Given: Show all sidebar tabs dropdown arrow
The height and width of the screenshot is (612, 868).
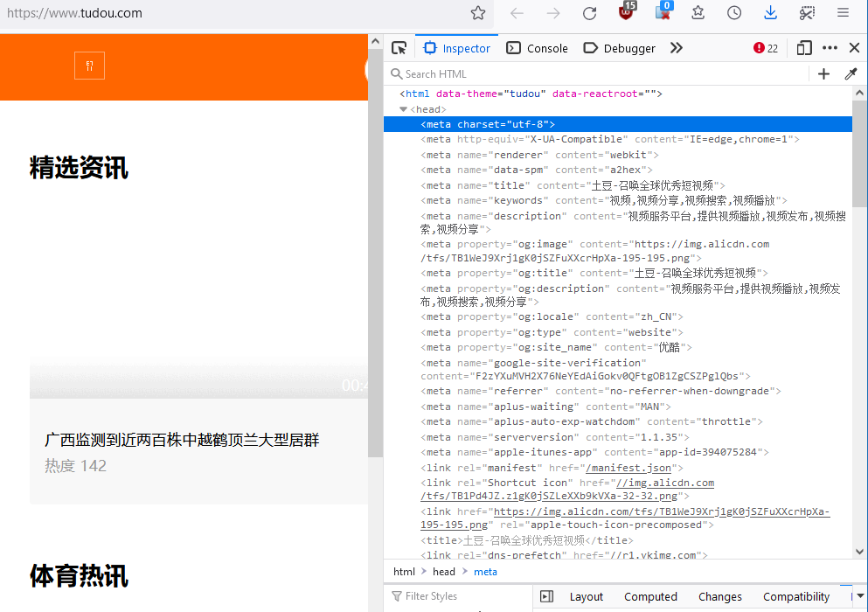Looking at the screenshot, I should click(860, 596).
